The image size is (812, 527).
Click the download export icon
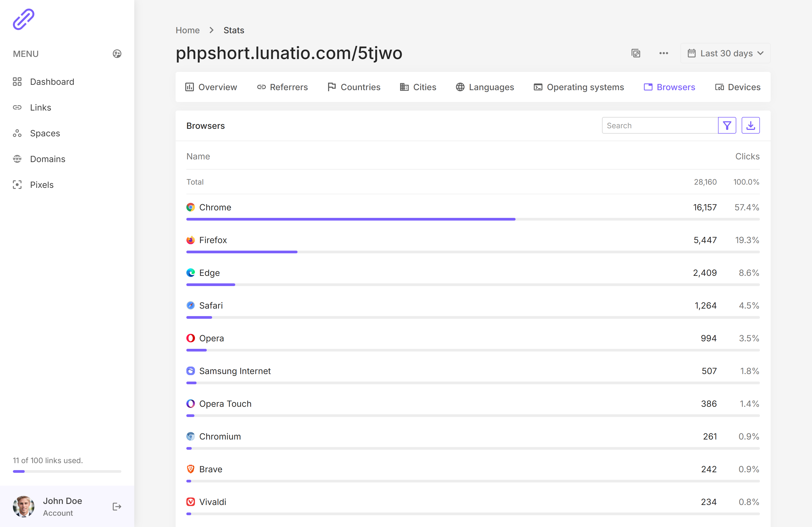750,125
